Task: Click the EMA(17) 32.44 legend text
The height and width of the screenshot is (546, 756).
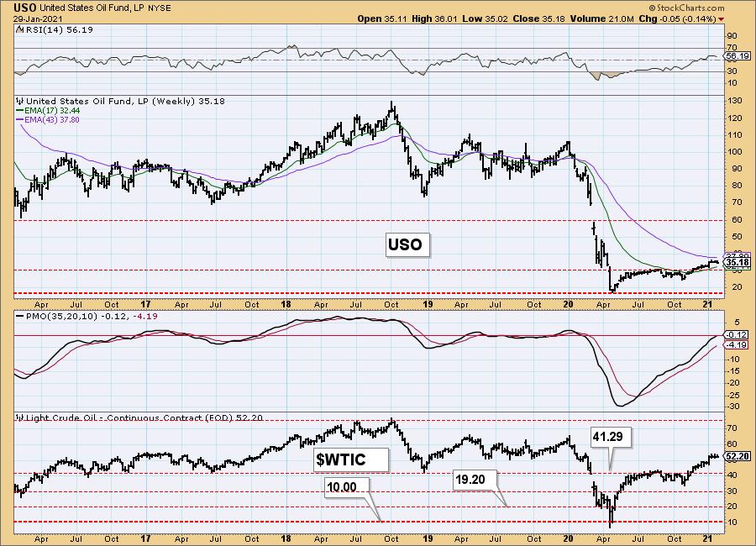Action: (52, 110)
